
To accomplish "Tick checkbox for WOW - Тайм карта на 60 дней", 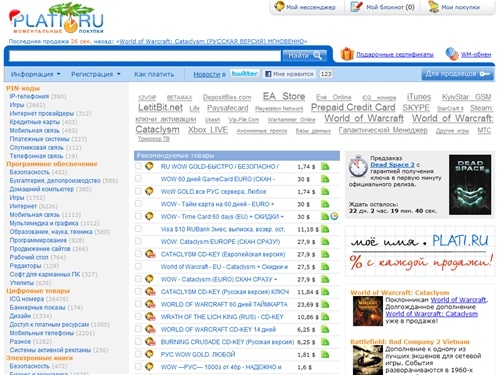I will [x=138, y=204].
